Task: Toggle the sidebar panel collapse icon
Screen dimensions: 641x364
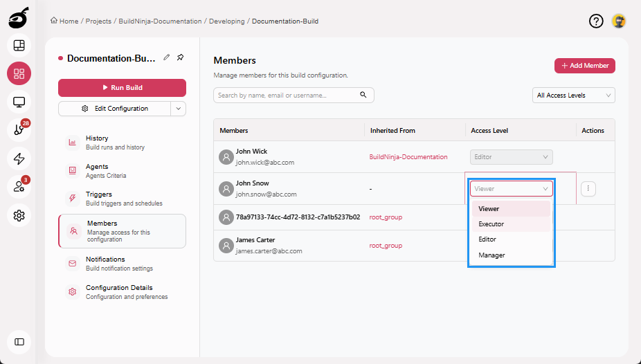Action: (19, 342)
